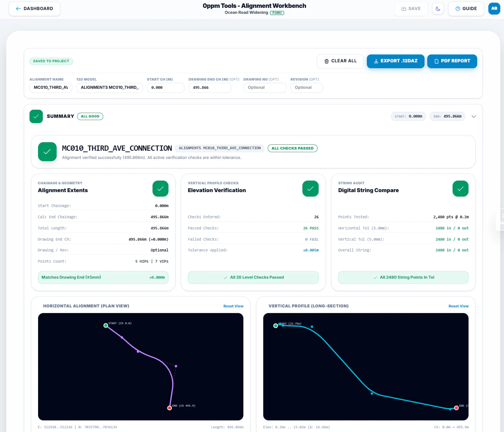The image size is (504, 432).
Task: Export the alignment as .12DAZ
Action: tap(396, 61)
